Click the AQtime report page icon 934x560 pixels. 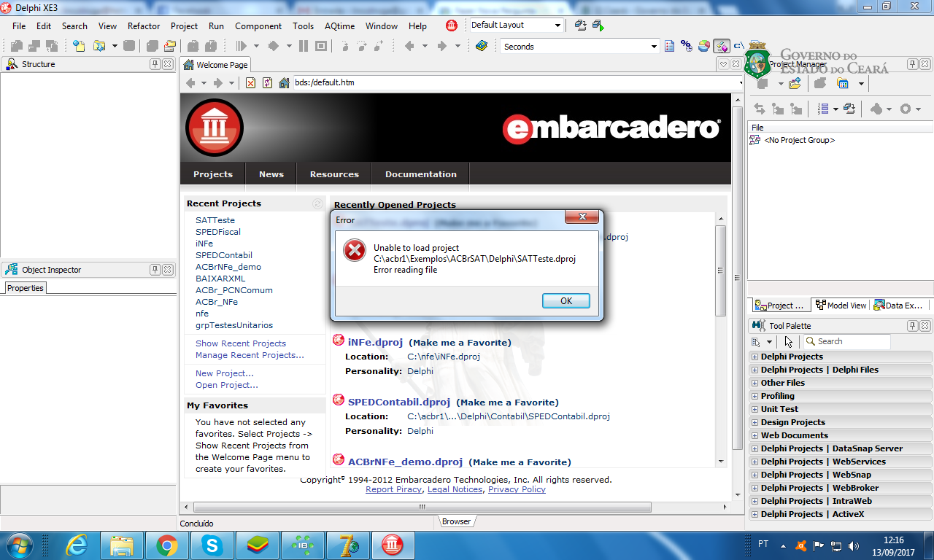pos(670,46)
